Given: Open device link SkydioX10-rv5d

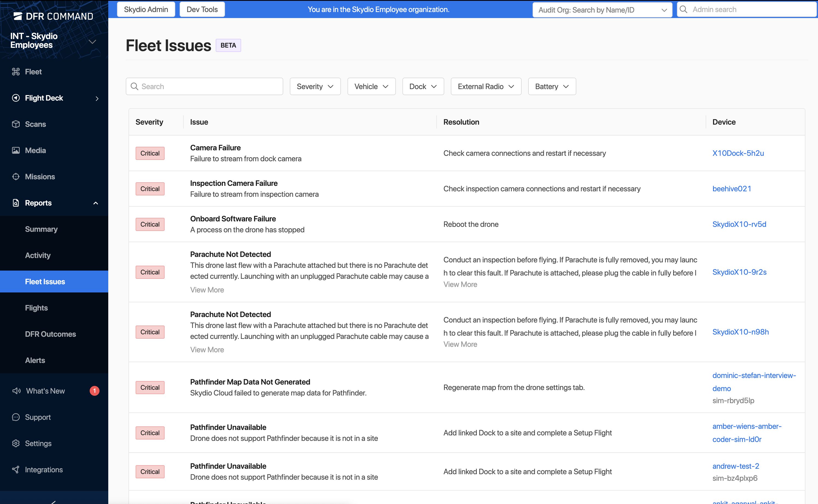Looking at the screenshot, I should 739,224.
